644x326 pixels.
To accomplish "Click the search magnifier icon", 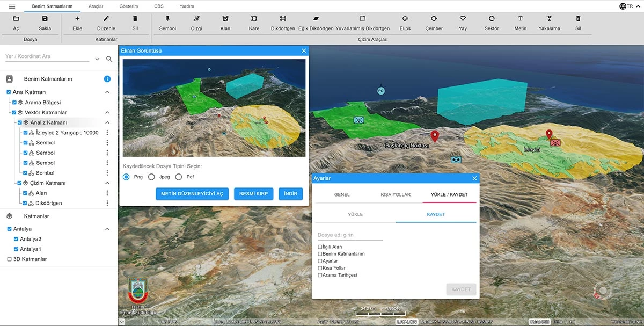I will (x=109, y=59).
